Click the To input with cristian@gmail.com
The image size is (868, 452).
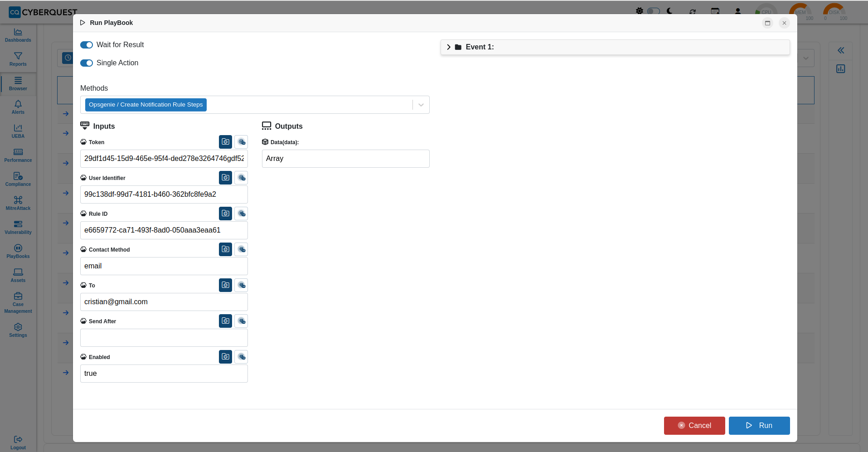[164, 302]
